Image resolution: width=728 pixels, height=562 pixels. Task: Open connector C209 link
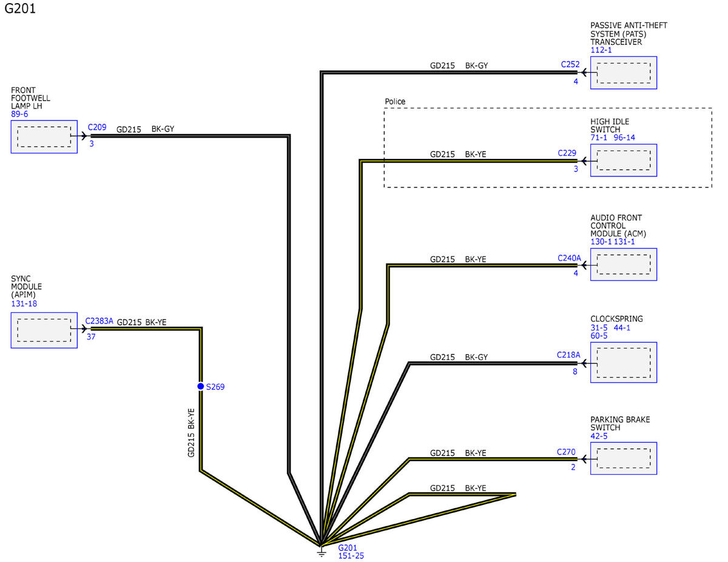click(97, 128)
